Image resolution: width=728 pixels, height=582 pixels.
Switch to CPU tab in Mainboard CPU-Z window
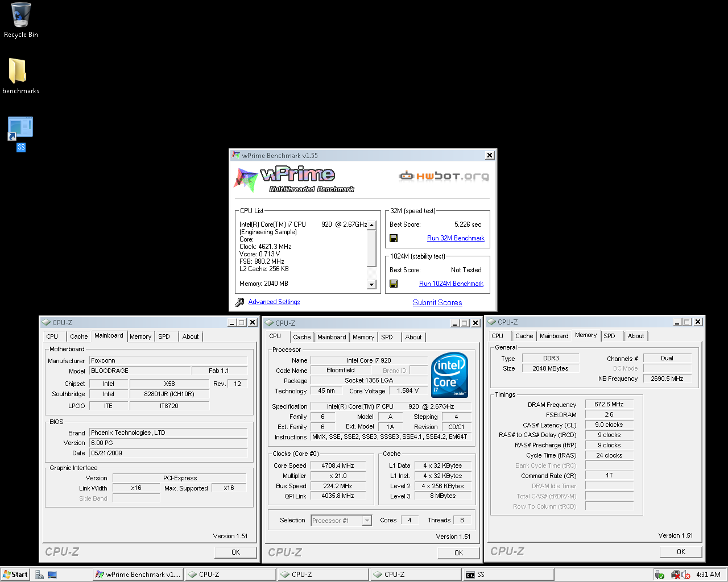tap(52, 336)
